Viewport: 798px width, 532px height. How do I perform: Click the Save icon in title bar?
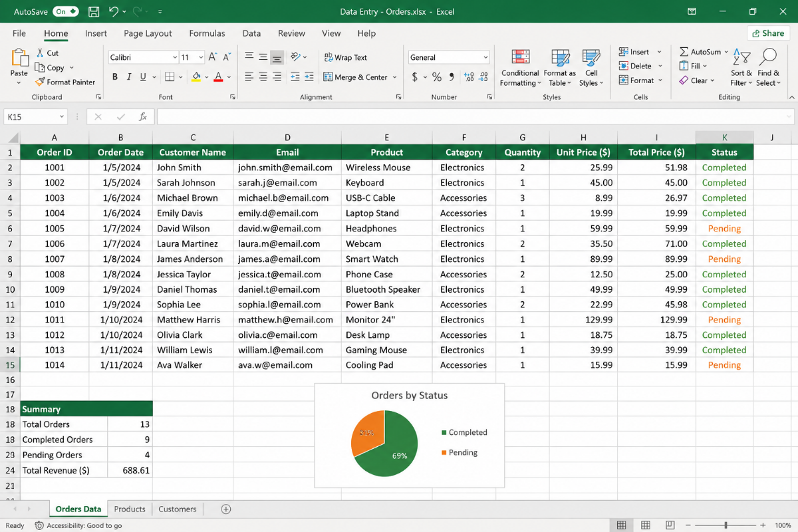coord(94,11)
